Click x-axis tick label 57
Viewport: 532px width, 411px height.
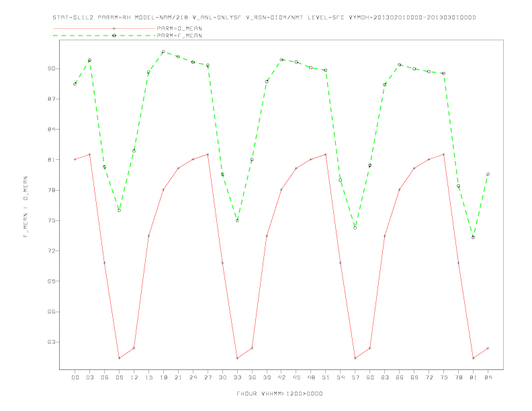coord(355,377)
